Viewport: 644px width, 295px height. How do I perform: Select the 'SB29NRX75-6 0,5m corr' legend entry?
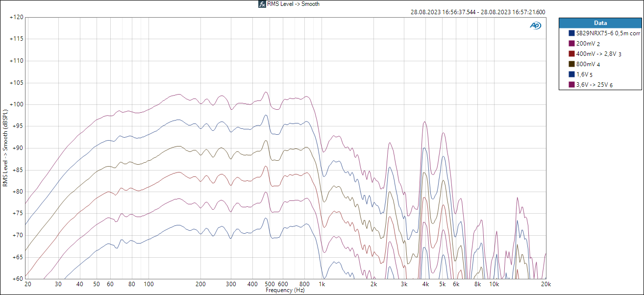coord(608,33)
